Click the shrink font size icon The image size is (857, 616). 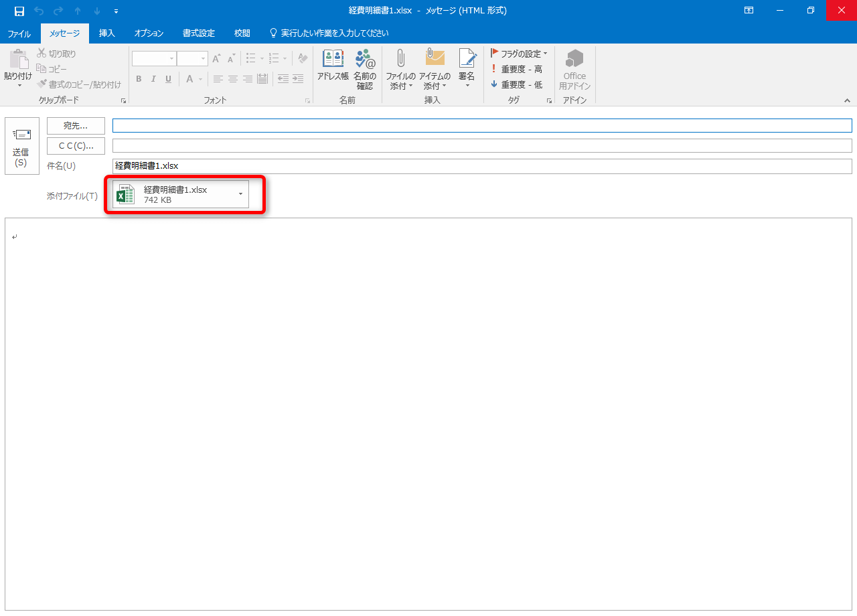[231, 59]
